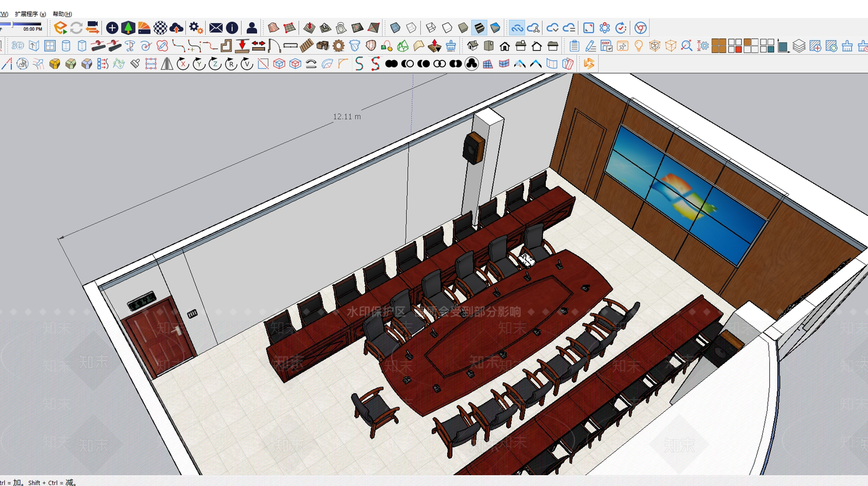Open the DXF export icon

pos(607,46)
